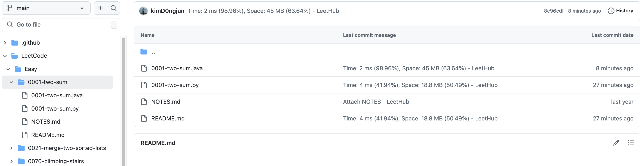Select NOTES.md in the sidebar tree
Screen dimensions: 644x166
pos(46,122)
